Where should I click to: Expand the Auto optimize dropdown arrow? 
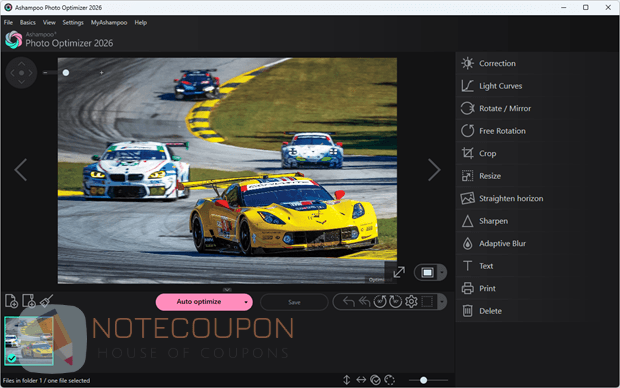click(x=246, y=303)
